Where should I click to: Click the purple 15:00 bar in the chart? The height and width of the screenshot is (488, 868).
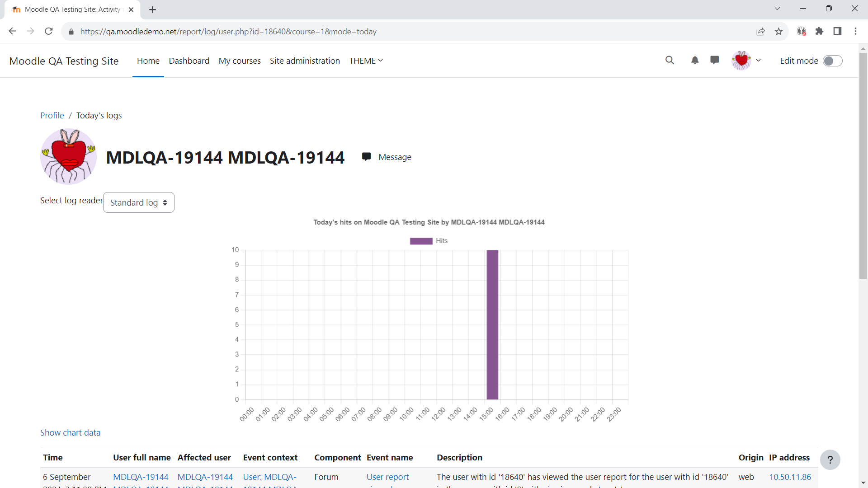(492, 324)
